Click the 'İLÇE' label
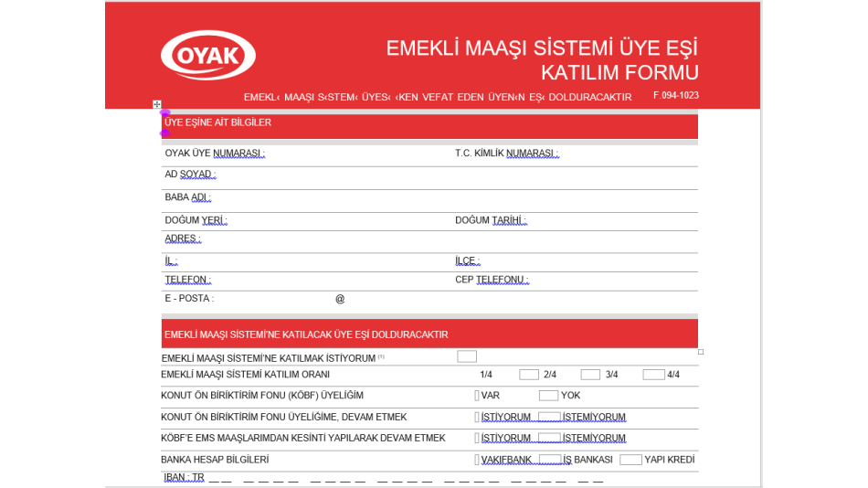The height and width of the screenshot is (488, 868). click(x=467, y=260)
